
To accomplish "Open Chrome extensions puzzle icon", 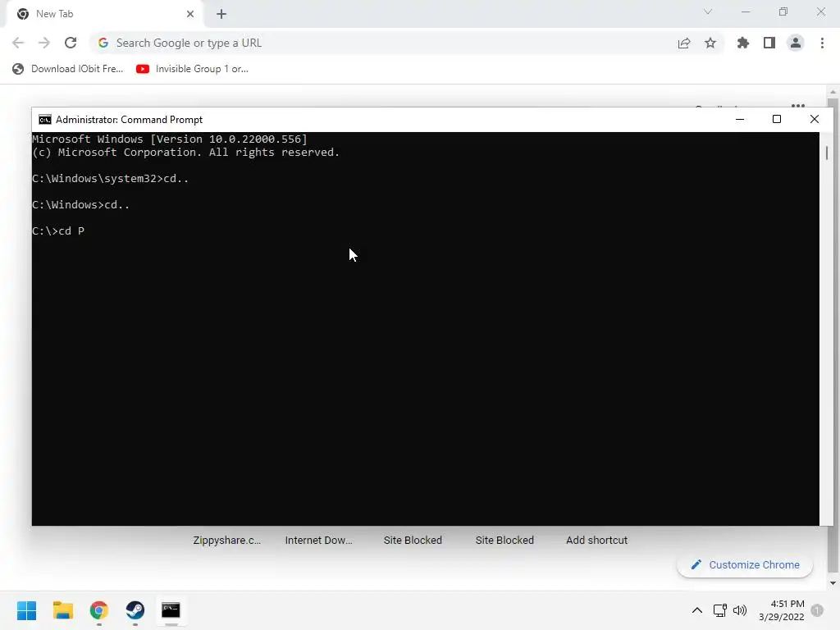I will tap(743, 43).
